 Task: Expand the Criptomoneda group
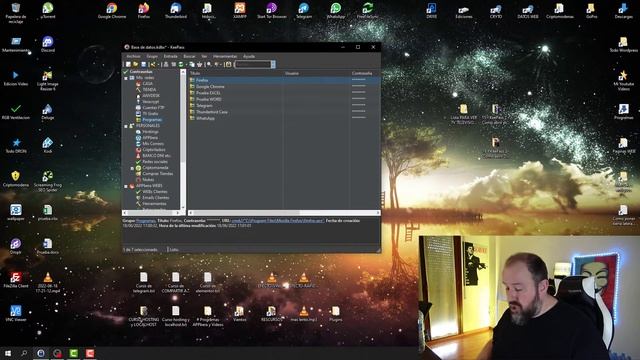pos(132,168)
